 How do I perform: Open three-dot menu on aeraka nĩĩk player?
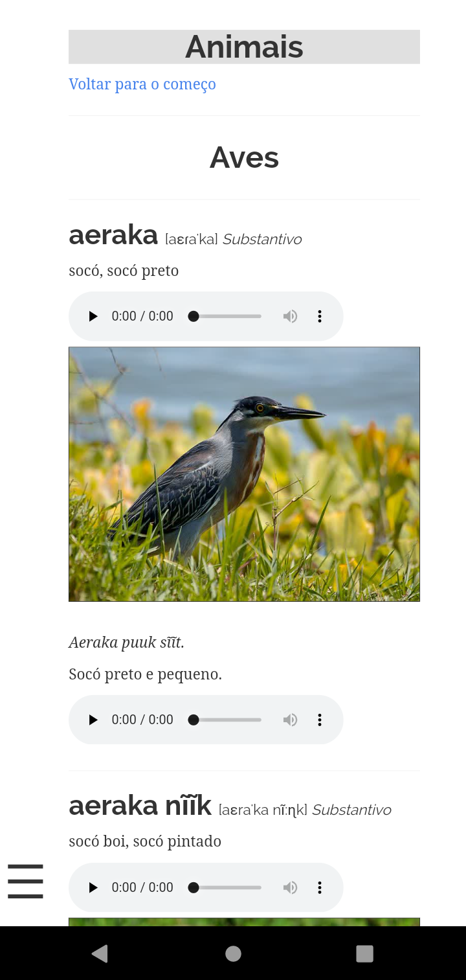point(319,887)
